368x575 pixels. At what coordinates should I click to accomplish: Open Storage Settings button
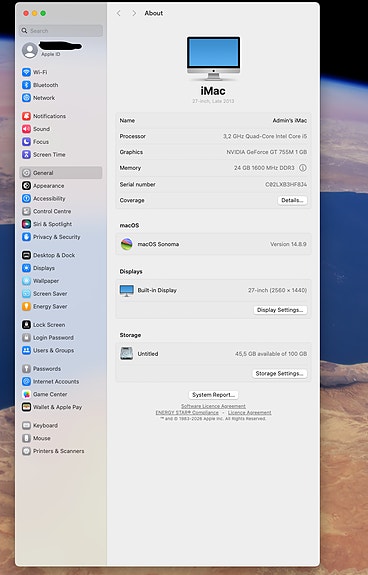click(x=280, y=374)
